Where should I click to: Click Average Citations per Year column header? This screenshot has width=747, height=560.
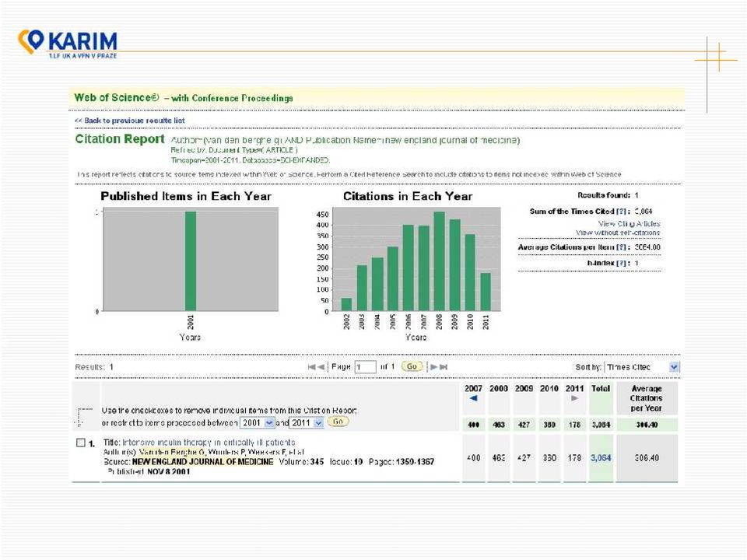pos(647,398)
